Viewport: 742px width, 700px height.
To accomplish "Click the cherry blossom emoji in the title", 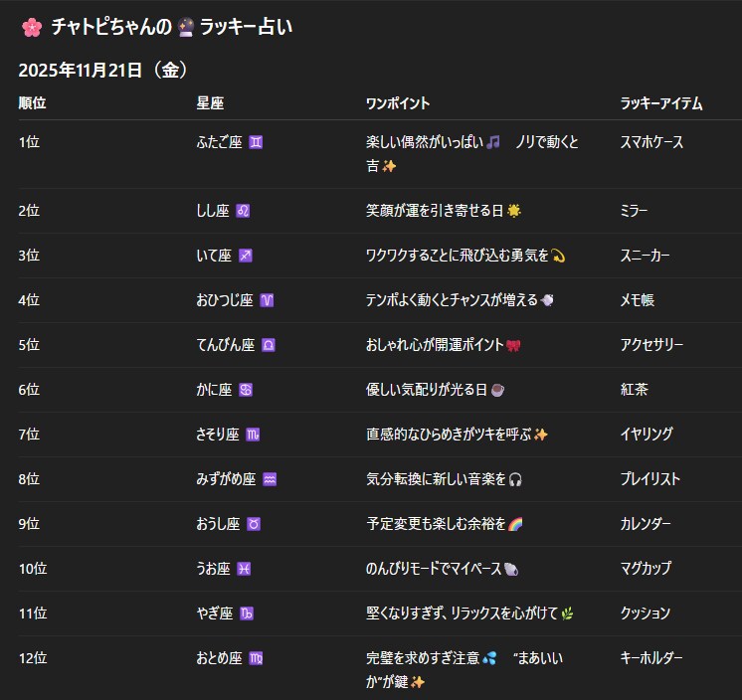I will [31, 28].
